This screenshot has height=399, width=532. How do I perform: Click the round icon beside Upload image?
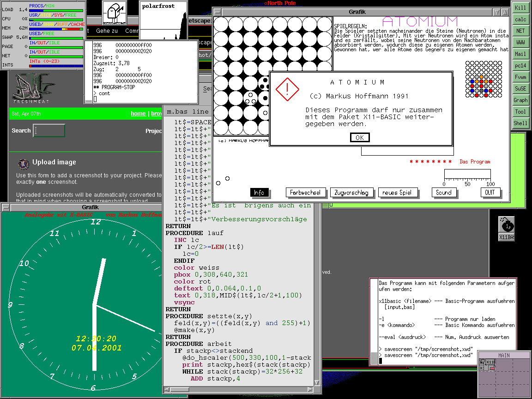(x=23, y=164)
